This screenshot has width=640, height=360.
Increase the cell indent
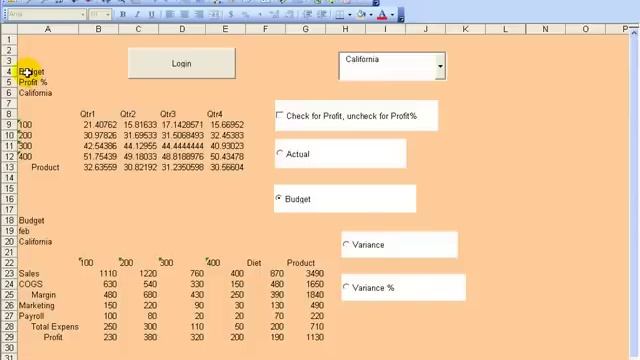[x=322, y=14]
